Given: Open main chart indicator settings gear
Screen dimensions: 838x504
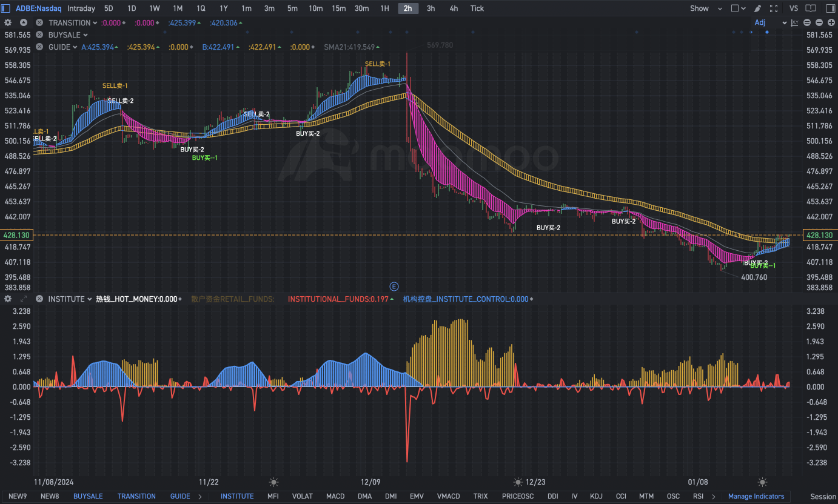Looking at the screenshot, I should click(8, 22).
